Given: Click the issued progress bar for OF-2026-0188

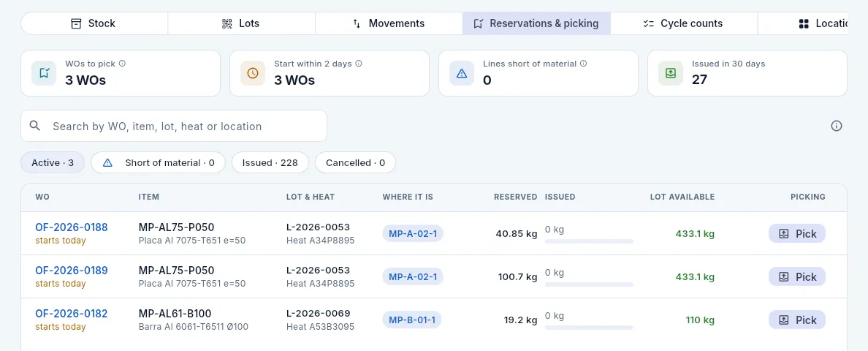Looking at the screenshot, I should [x=589, y=241].
